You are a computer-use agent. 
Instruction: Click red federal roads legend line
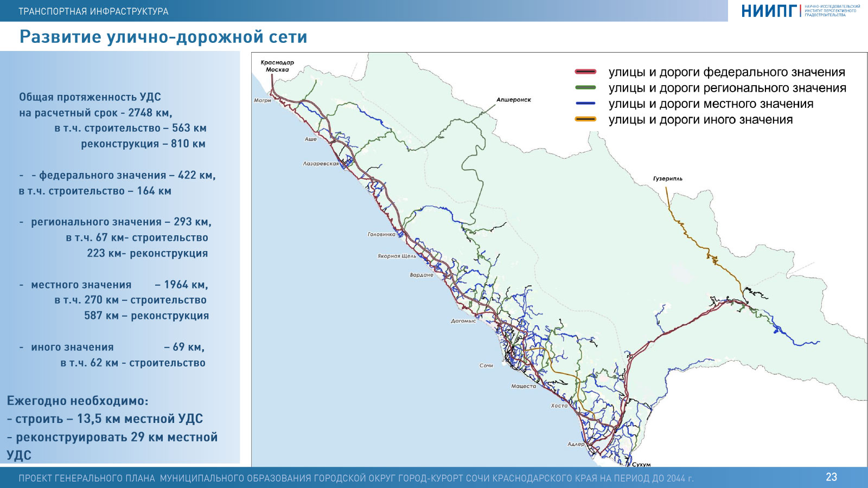585,72
